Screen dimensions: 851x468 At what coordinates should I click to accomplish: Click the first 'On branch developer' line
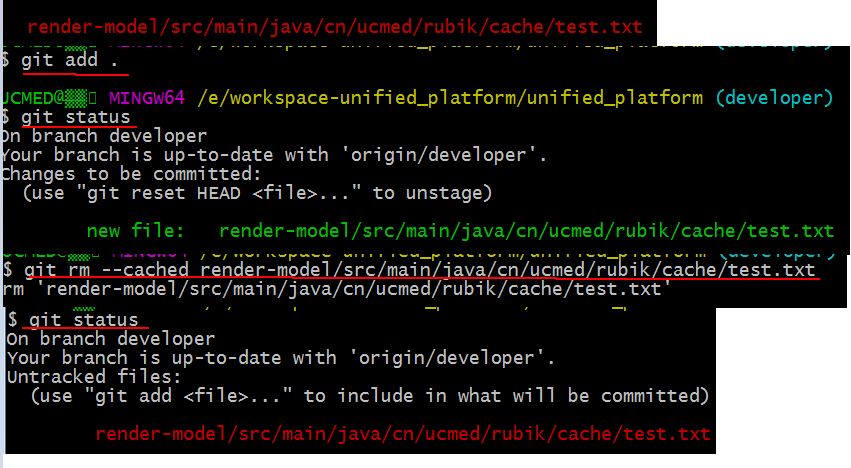pos(103,136)
